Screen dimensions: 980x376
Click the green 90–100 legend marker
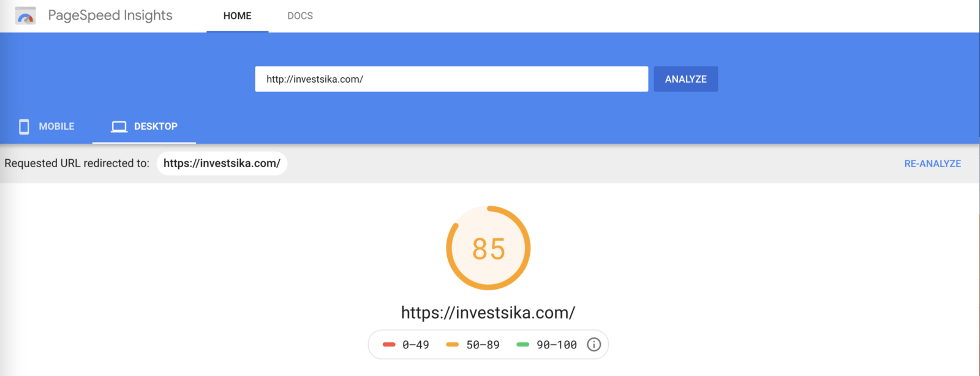pyautogui.click(x=523, y=345)
